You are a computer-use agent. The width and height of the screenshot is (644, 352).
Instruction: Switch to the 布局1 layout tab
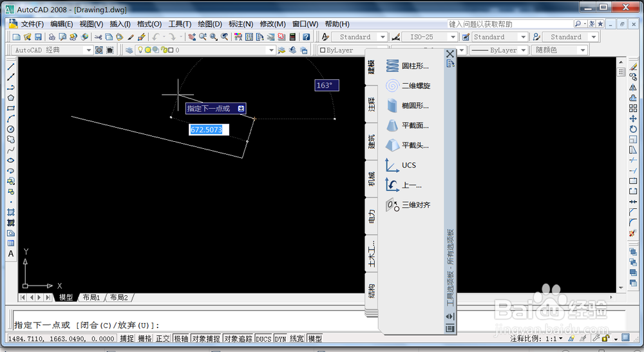[x=91, y=297]
